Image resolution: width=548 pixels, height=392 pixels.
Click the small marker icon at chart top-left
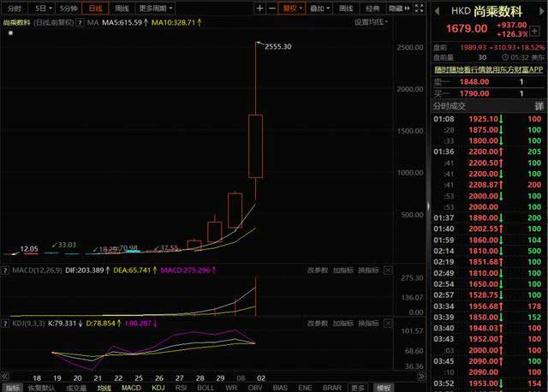[x=10, y=33]
